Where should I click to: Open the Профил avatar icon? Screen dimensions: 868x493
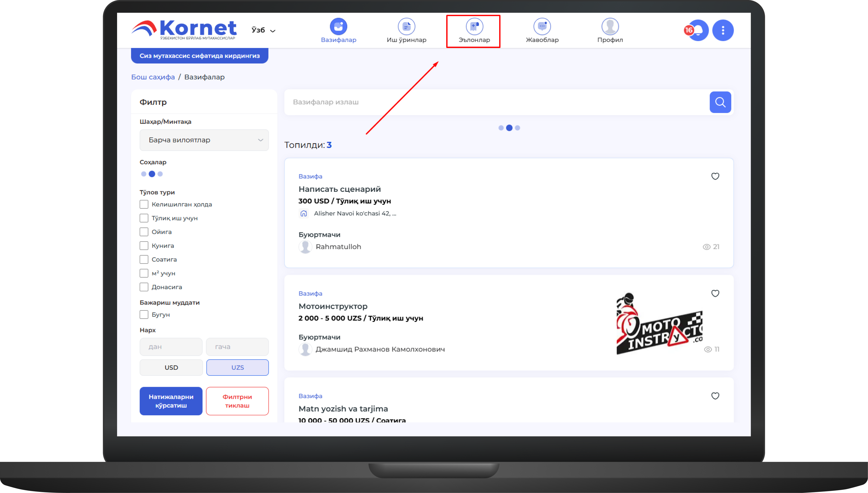[610, 26]
